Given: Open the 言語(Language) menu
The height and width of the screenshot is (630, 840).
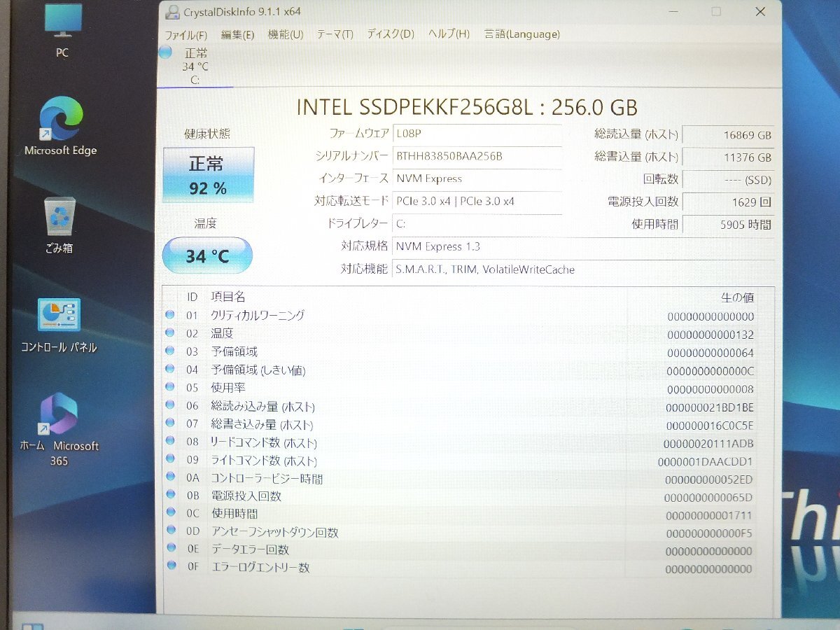Looking at the screenshot, I should [522, 34].
